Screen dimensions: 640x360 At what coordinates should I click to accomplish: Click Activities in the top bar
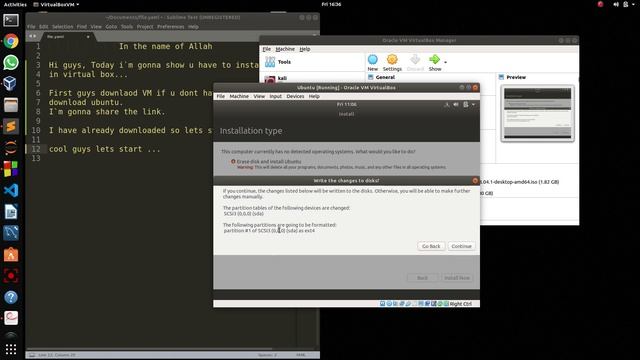tap(15, 4)
